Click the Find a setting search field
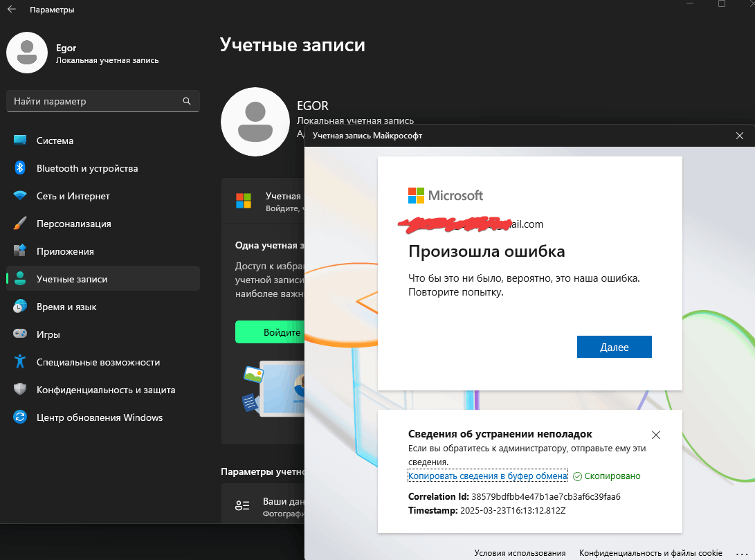 pos(102,101)
